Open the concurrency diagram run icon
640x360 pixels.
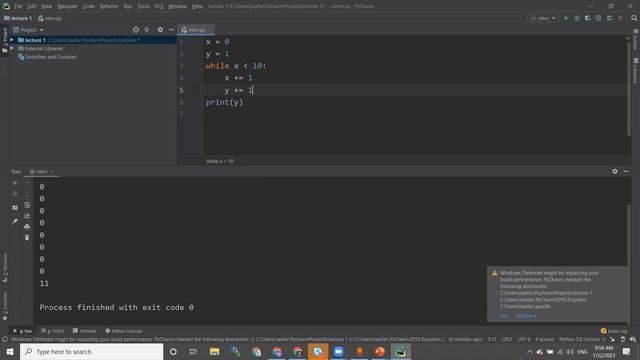pos(609,18)
